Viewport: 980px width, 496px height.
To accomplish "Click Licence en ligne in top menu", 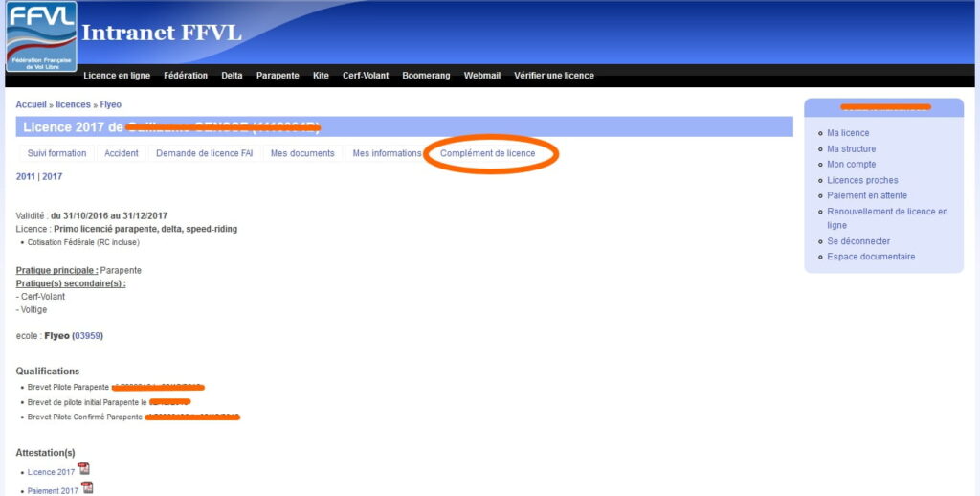I will click(x=117, y=76).
